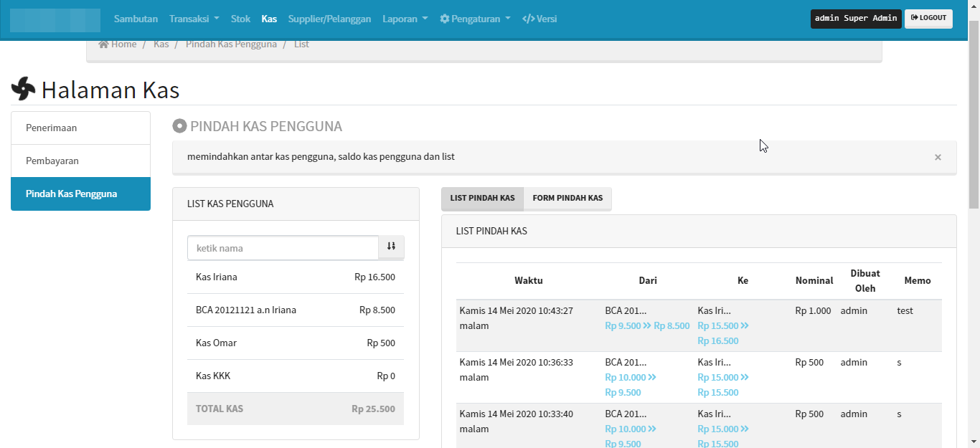Click the Kas breadcrumb link
The height and width of the screenshot is (448, 980).
[x=161, y=44]
